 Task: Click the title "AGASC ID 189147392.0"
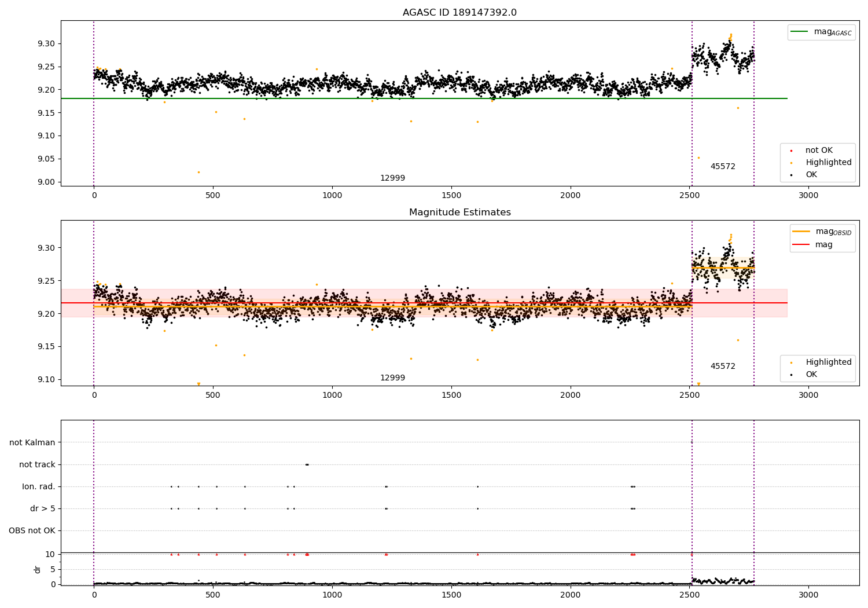coord(459,13)
